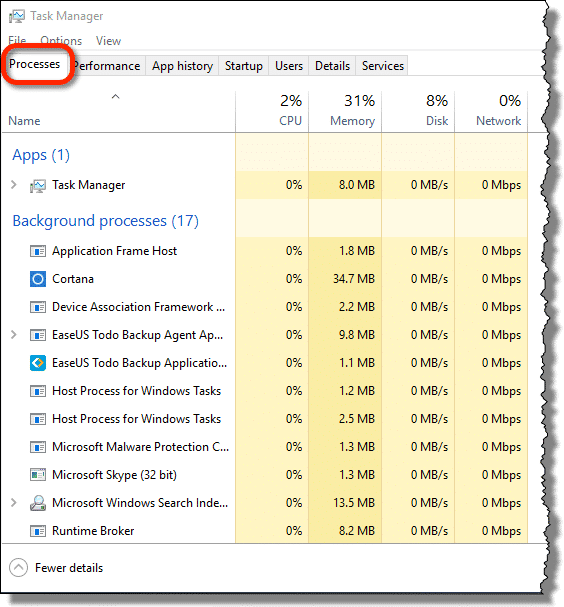Sort by the Memory column header
The height and width of the screenshot is (607, 564).
coord(345,111)
